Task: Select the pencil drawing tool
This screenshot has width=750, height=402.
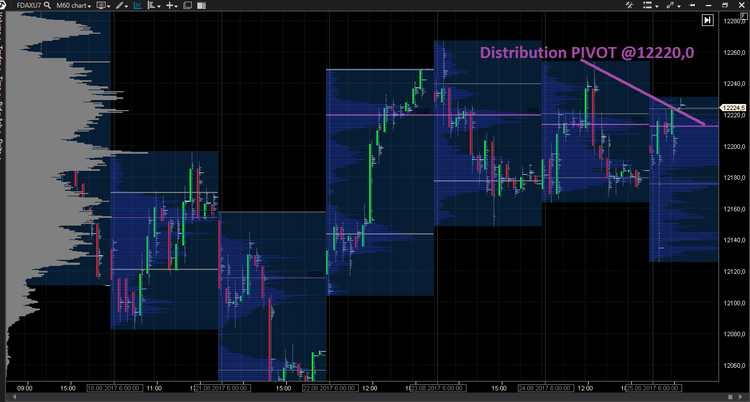Action: [122, 5]
